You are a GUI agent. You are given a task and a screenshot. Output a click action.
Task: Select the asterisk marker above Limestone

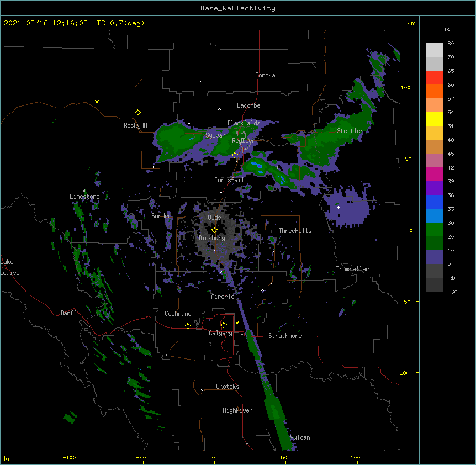pos(85,191)
